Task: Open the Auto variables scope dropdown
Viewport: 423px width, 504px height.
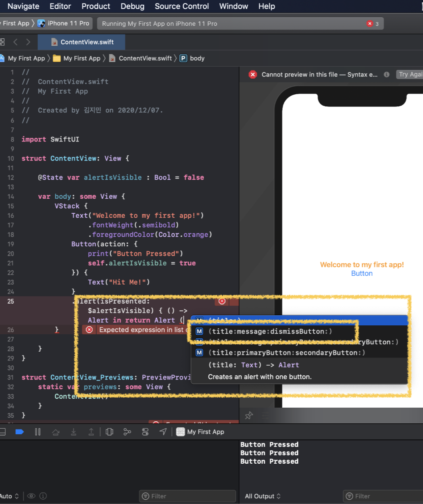Action: click(10, 496)
